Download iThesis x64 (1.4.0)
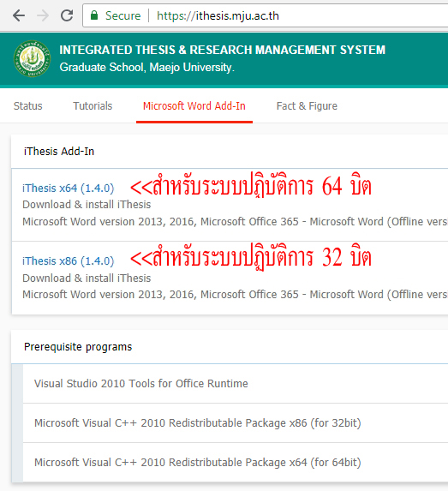Image resolution: width=448 pixels, height=491 pixels. (x=69, y=189)
